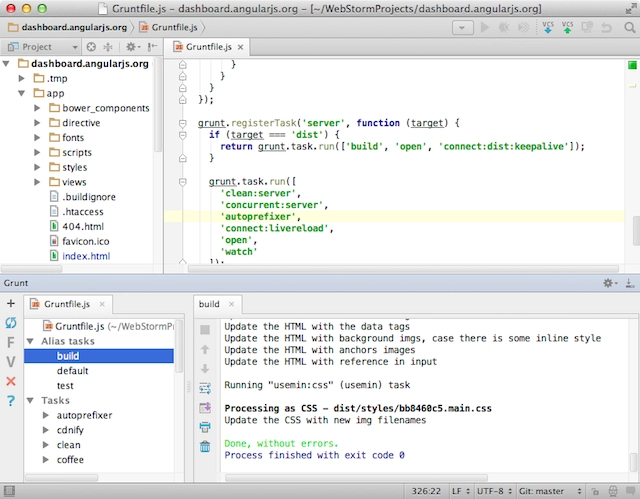Toggle scroll to end in console
This screenshot has height=499, width=640.
[205, 408]
